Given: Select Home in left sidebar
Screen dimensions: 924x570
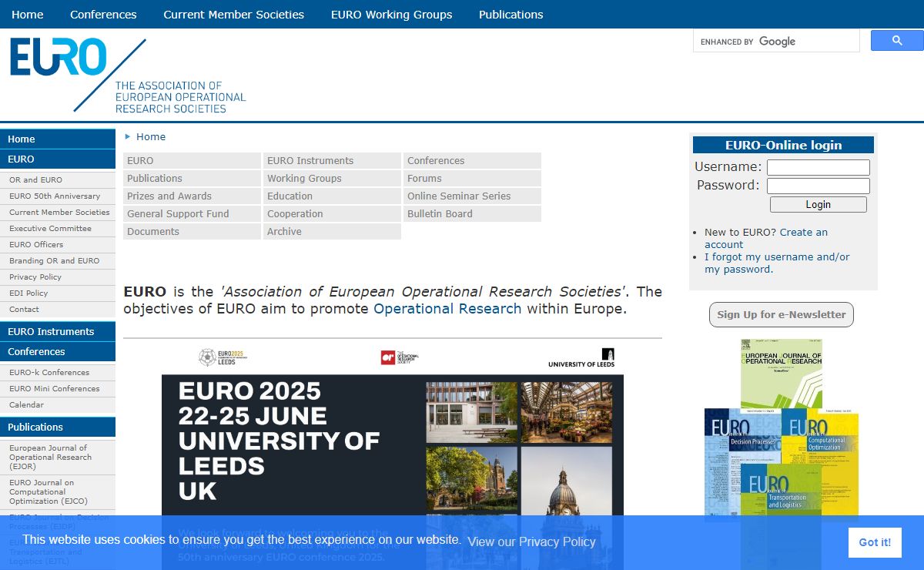Looking at the screenshot, I should 58,139.
